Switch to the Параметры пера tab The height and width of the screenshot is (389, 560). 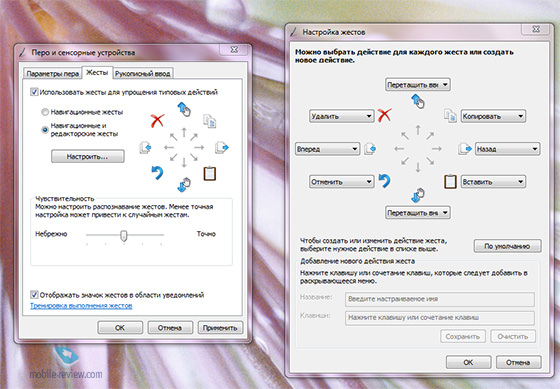(52, 74)
